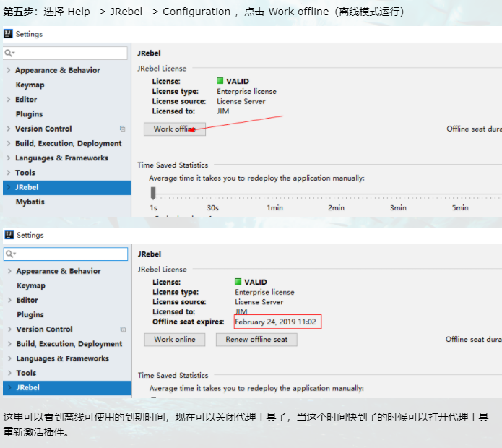Click project-level icon beside Version Control, upper window
502x448 pixels.
(x=123, y=129)
